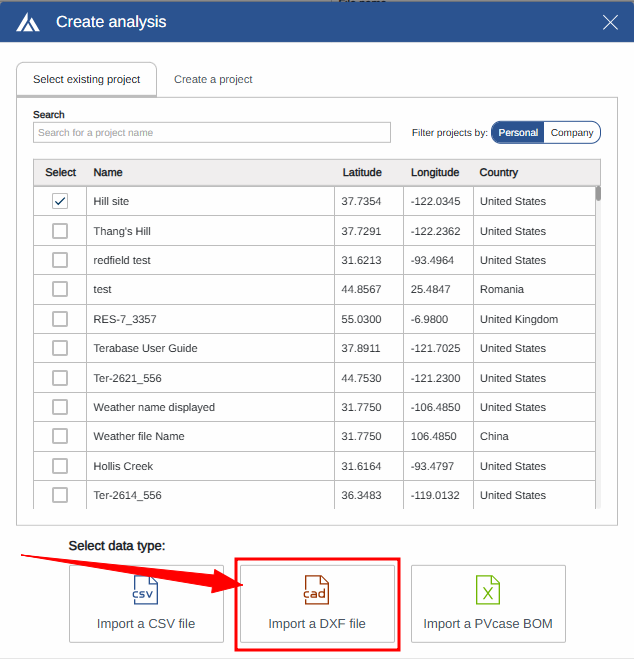The height and width of the screenshot is (659, 634).
Task: Close the Create analysis dialog
Action: [x=610, y=22]
